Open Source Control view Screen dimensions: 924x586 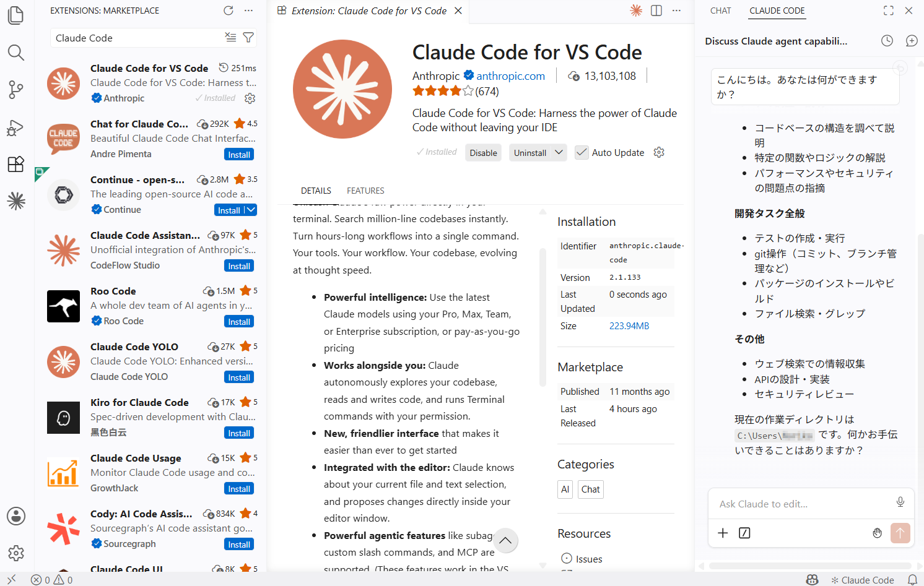pos(16,90)
